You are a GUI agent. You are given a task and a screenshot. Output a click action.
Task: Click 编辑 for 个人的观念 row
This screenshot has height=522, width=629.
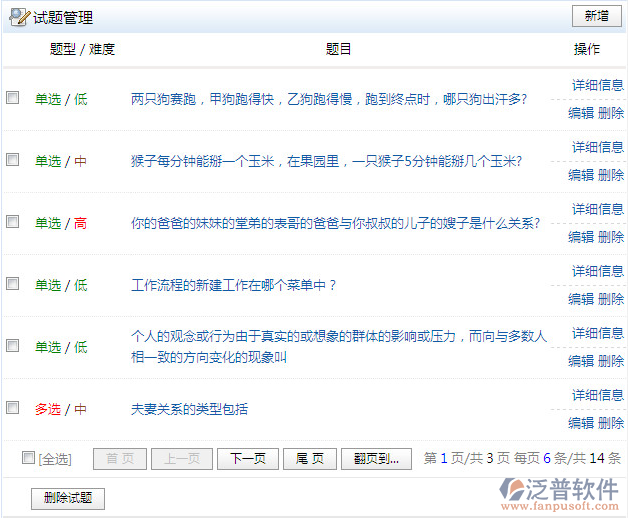click(x=581, y=361)
